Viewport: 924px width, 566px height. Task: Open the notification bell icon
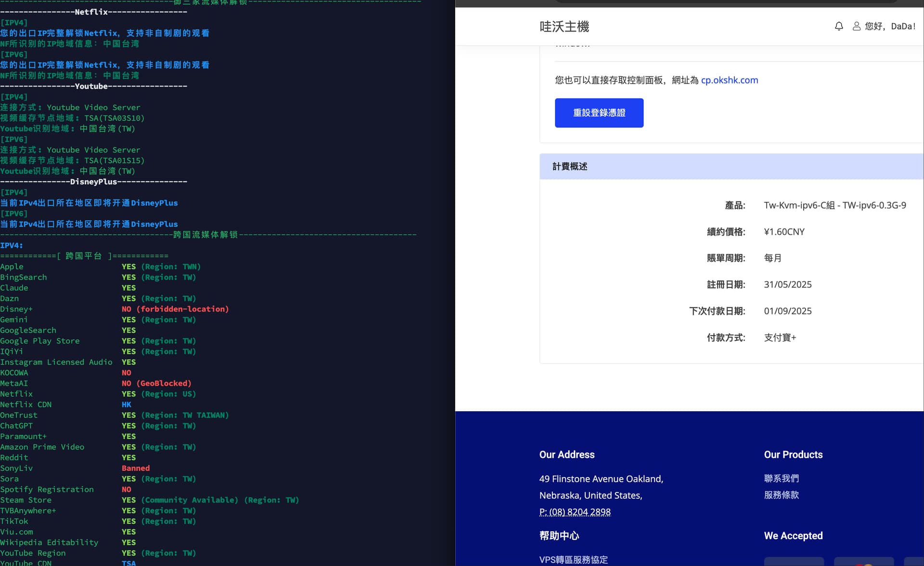(x=839, y=26)
